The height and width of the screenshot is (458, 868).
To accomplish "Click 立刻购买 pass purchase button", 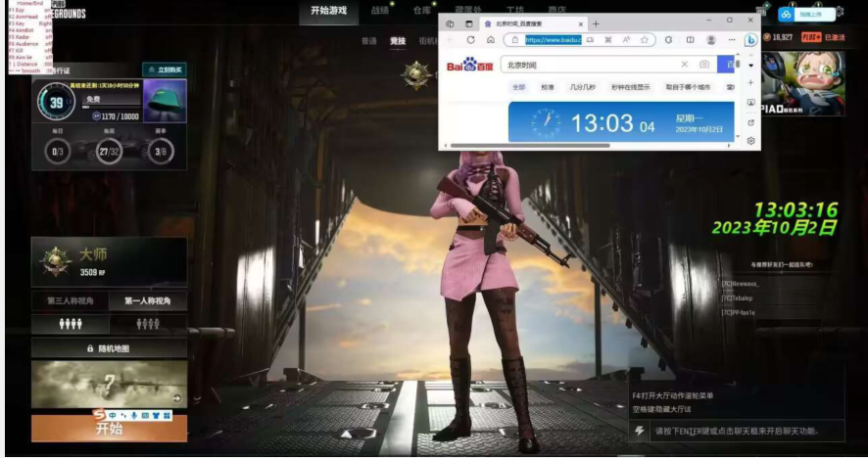I will [x=165, y=69].
